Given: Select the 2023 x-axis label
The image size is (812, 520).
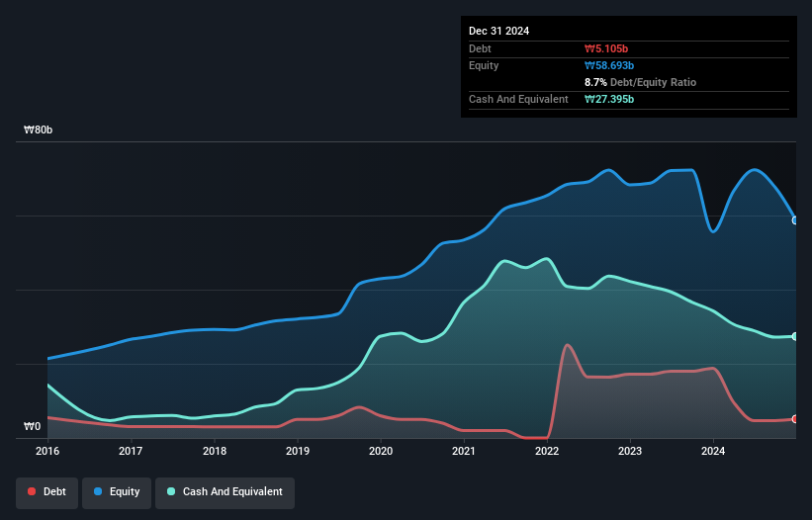Looking at the screenshot, I should pyautogui.click(x=630, y=451).
